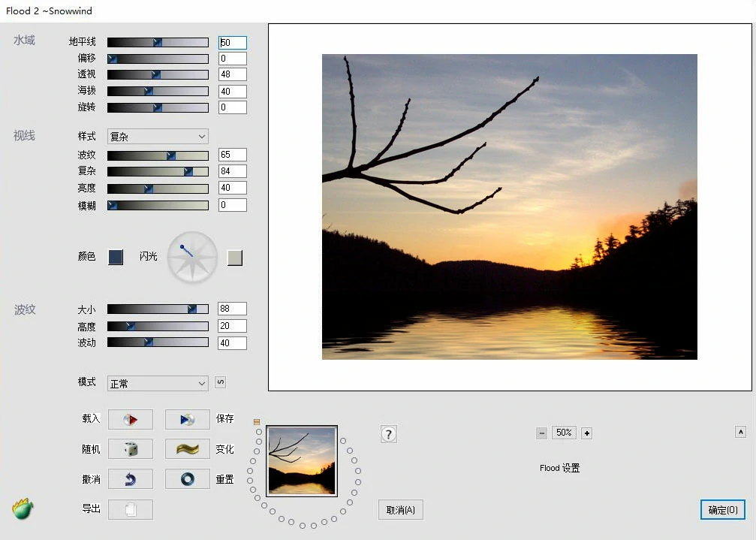Click the 波纹 section 高度 slider valued 20
This screenshot has width=756, height=540.
point(158,327)
